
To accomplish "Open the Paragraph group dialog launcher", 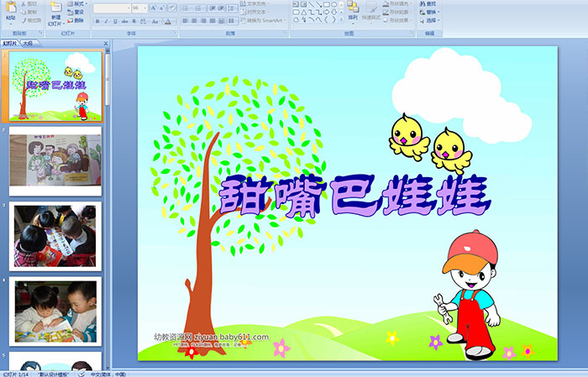I will tap(286, 33).
